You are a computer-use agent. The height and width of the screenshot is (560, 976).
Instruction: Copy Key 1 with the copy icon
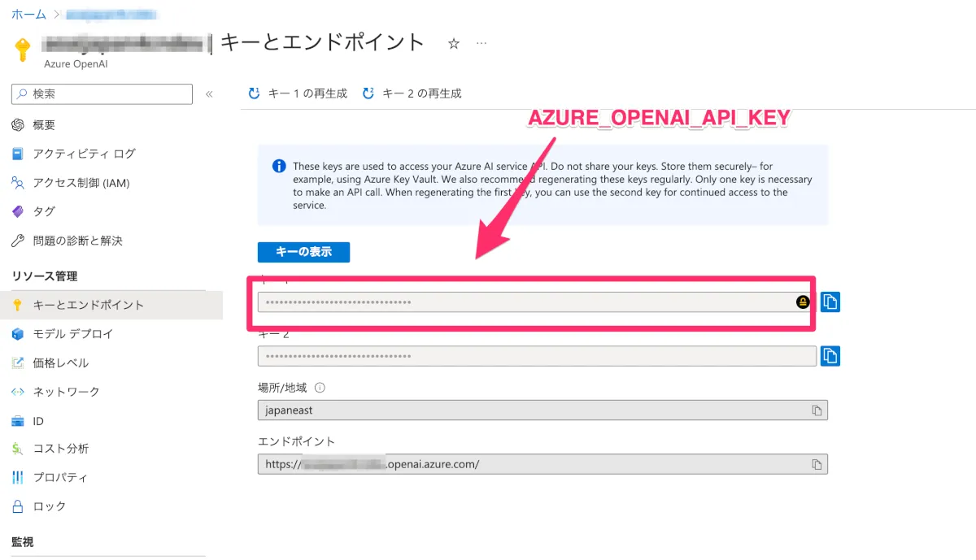click(x=830, y=302)
